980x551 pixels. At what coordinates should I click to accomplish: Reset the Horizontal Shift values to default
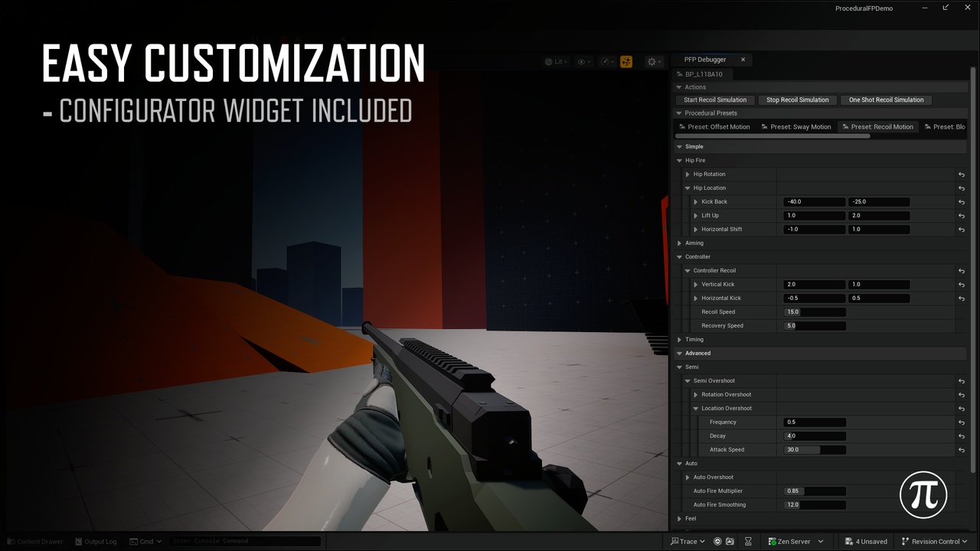(962, 230)
